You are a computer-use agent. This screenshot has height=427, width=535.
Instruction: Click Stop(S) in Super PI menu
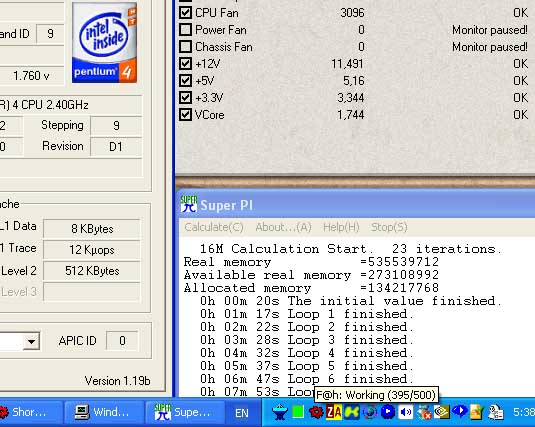[389, 227]
